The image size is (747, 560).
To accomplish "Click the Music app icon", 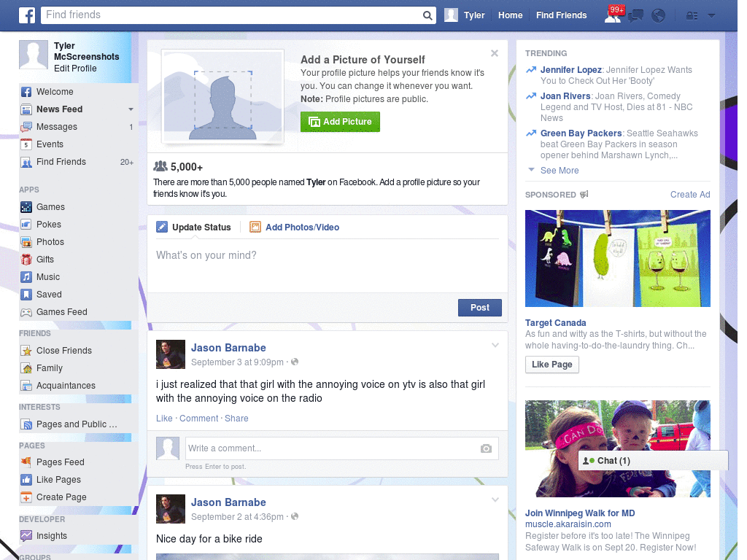I will [26, 277].
